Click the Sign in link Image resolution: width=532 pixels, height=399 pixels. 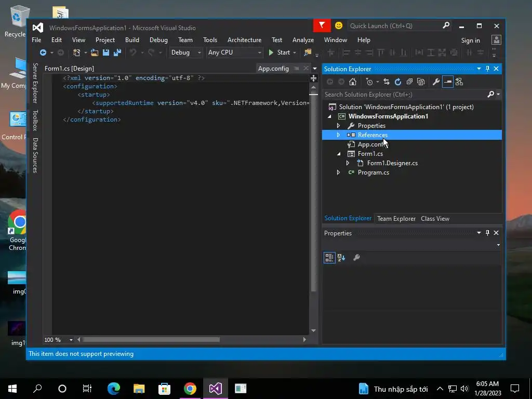470,41
